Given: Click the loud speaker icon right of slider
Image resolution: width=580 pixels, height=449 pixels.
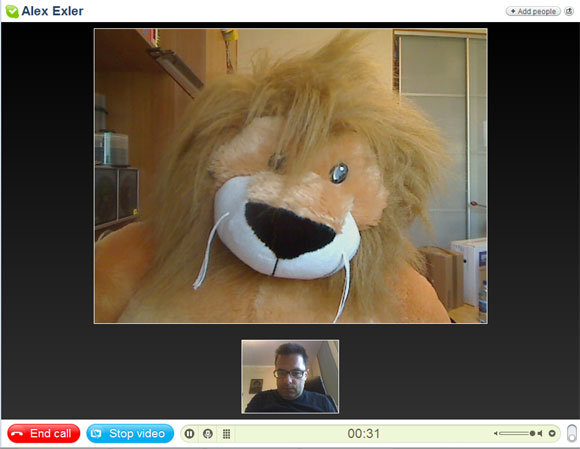Looking at the screenshot, I should point(540,433).
